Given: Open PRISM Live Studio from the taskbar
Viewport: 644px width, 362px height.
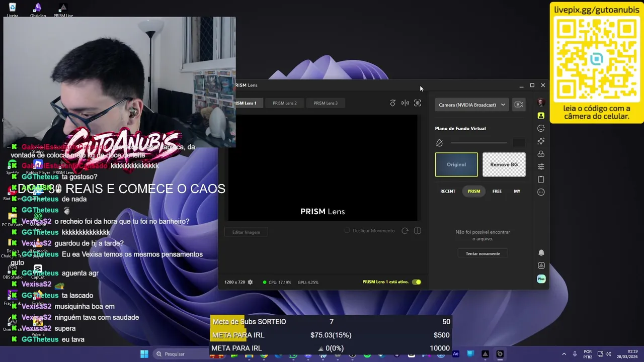Looking at the screenshot, I should pos(485,354).
